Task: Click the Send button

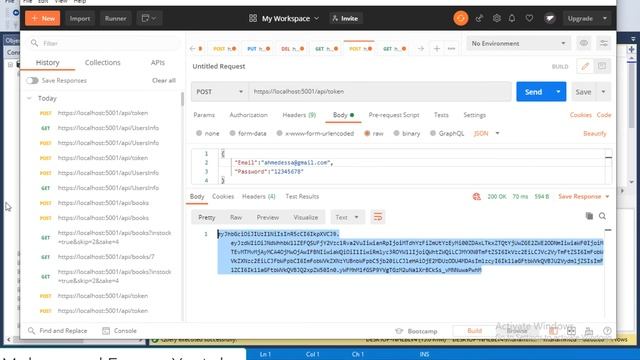Action: pyautogui.click(x=533, y=92)
